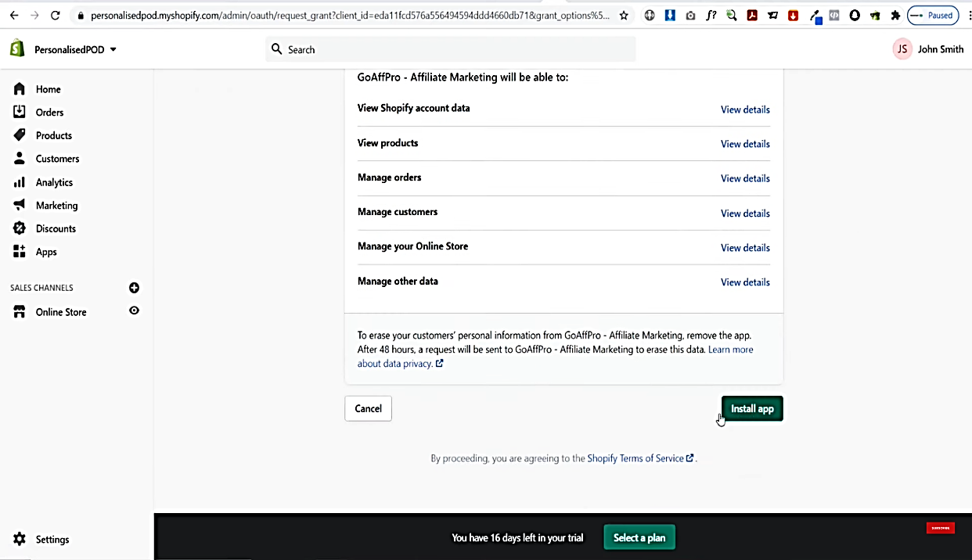Open Shopify Terms of Service link
Screen dimensions: 972x560
pyautogui.click(x=640, y=458)
